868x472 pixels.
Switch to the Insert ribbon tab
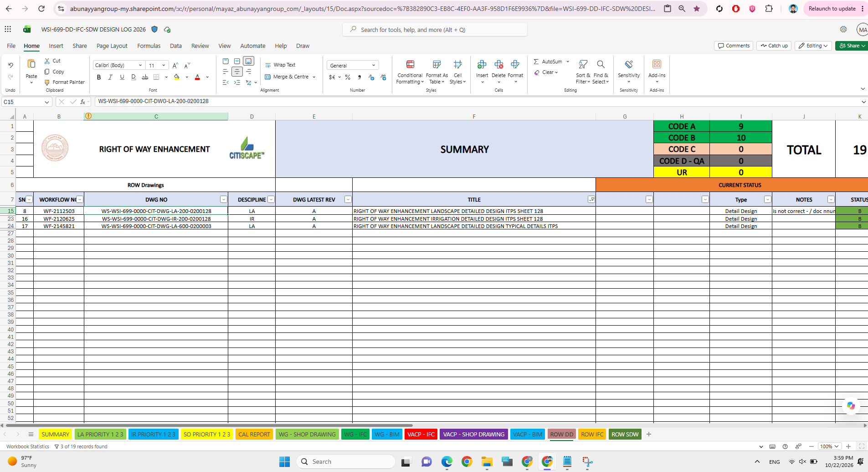pyautogui.click(x=56, y=46)
